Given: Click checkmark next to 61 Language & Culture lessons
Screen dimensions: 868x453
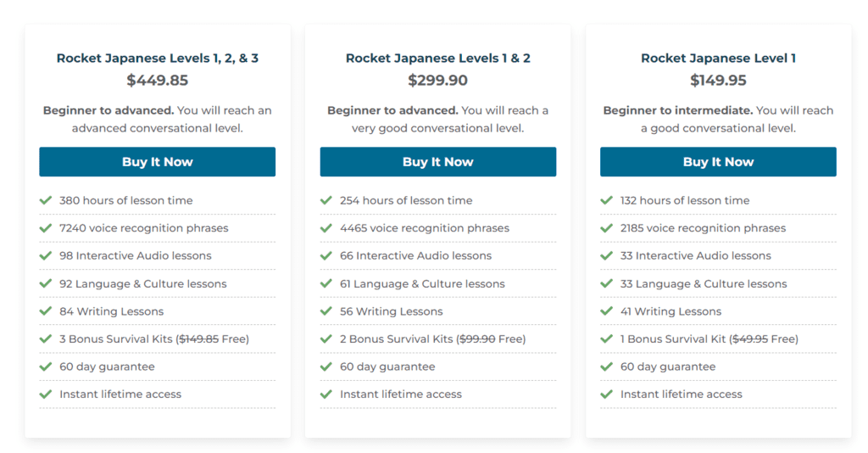Looking at the screenshot, I should pyautogui.click(x=326, y=283).
